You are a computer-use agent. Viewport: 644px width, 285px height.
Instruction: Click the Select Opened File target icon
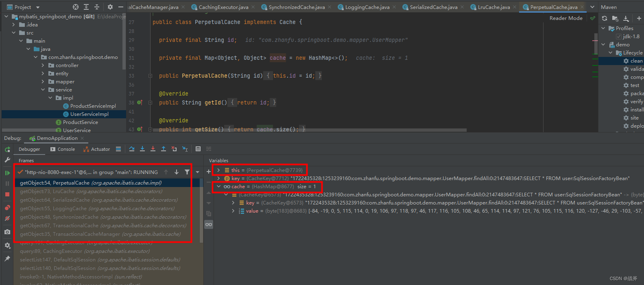coord(76,7)
